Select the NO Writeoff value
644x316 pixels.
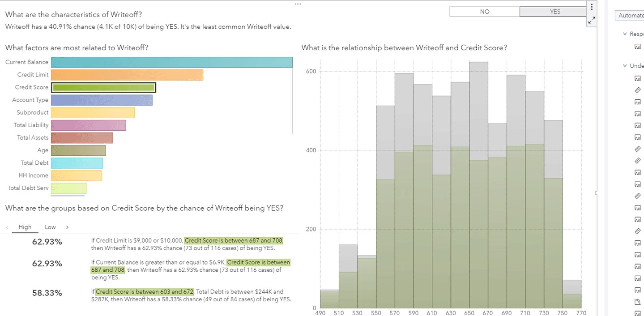[485, 12]
